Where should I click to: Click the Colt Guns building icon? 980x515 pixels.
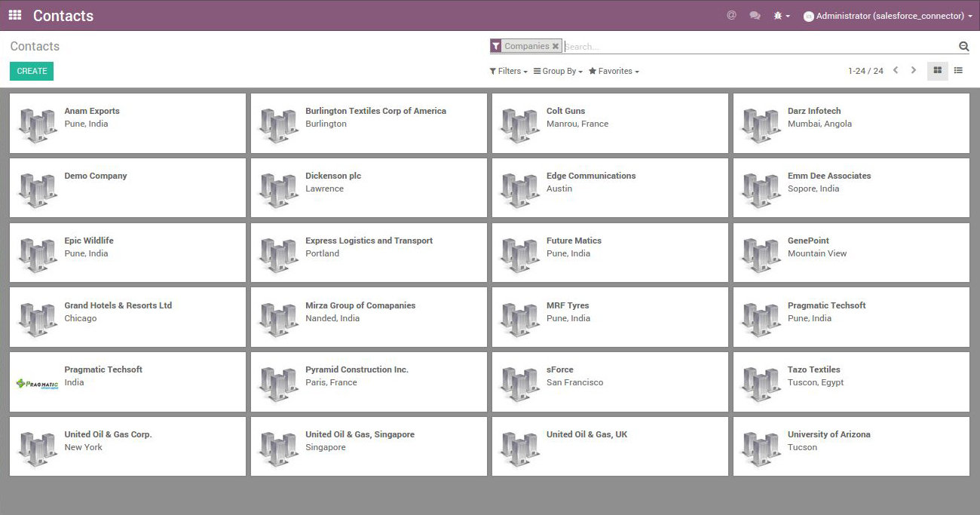coord(519,126)
